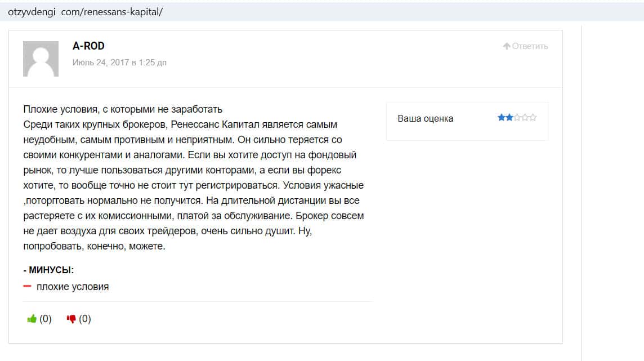
Task: Click the "МИНУСЫ" heading
Action: [x=49, y=270]
